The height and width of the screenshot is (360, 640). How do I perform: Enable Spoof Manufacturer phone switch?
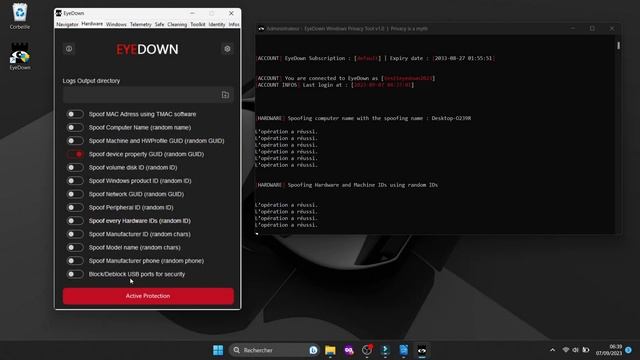click(x=75, y=261)
